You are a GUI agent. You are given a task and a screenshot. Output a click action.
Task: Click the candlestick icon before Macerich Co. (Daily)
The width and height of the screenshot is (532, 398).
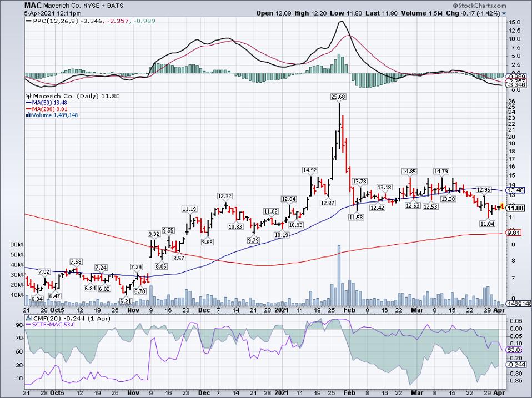click(x=29, y=96)
